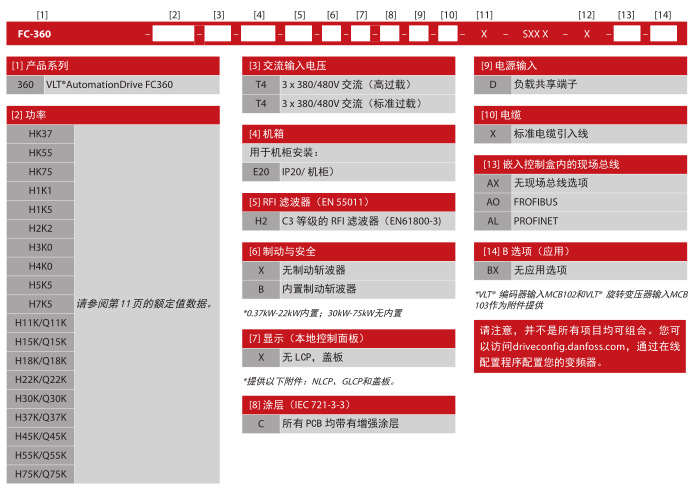Viewport: 697px width, 490px height.
Task: Select the blank code box under [2]
Action: tap(173, 34)
